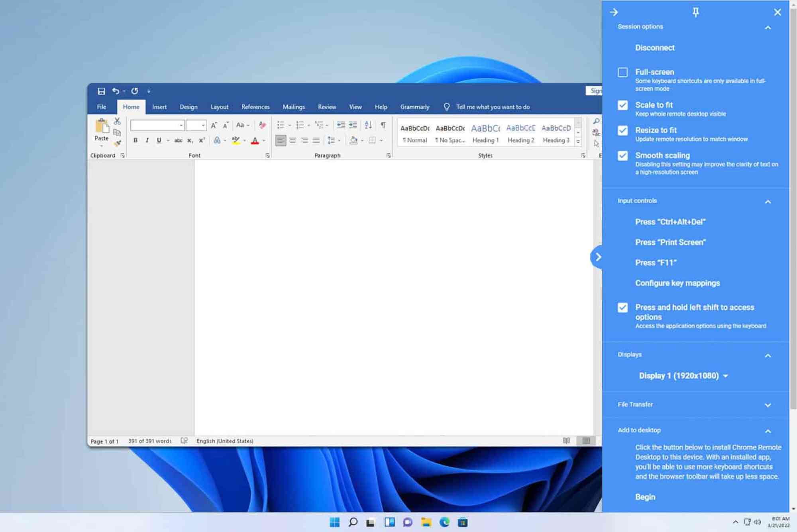
Task: Open Microsoft Edge from the taskbar
Action: point(444,522)
